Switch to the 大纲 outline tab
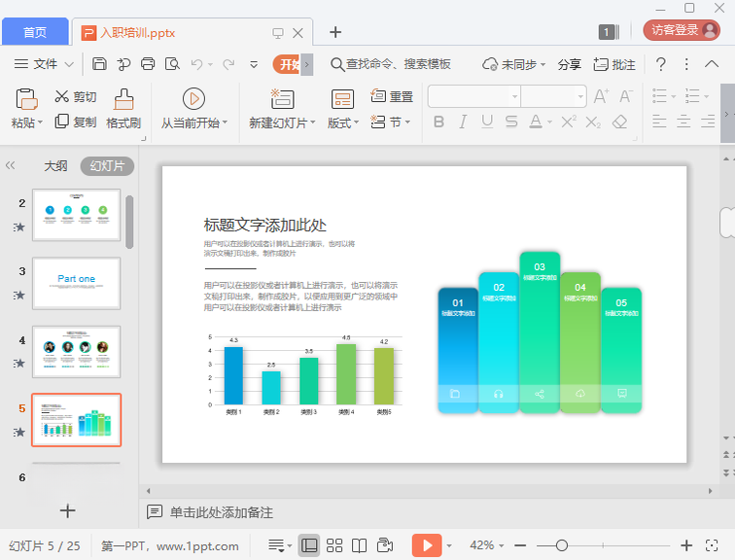 (55, 166)
